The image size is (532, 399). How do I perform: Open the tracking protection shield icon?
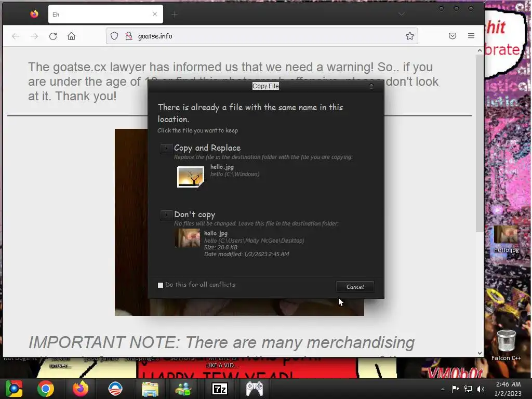click(114, 36)
